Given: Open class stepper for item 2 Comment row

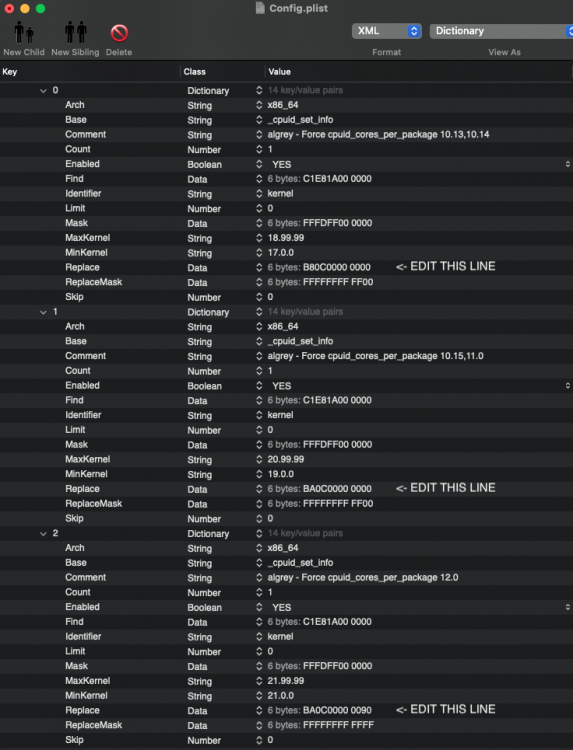Looking at the screenshot, I should coord(259,577).
